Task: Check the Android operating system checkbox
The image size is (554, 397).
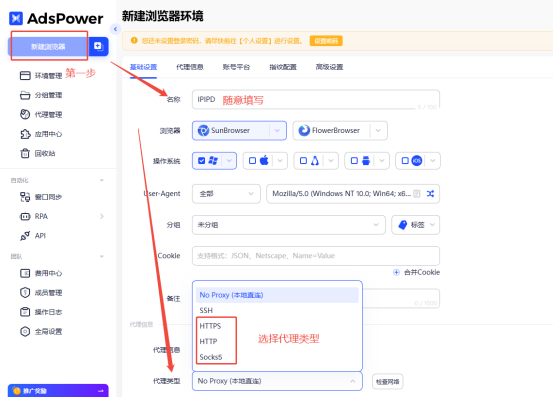Action: [354, 161]
